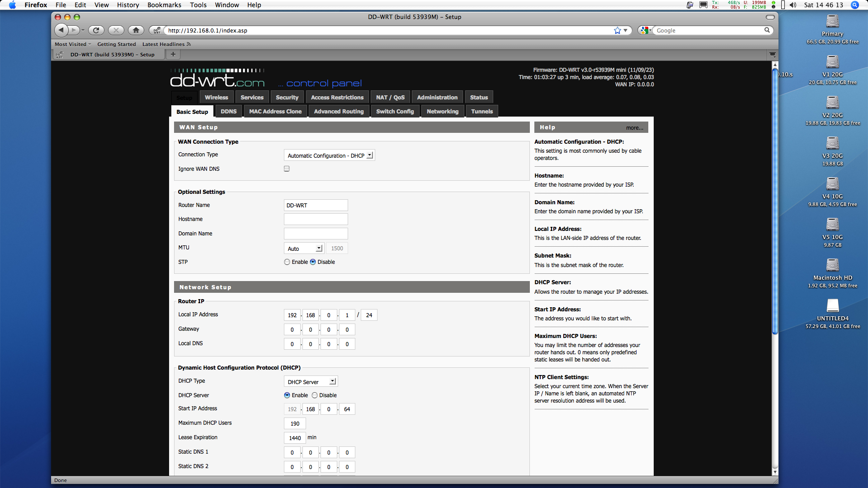Select DHCP Server Enable radio button

click(287, 395)
